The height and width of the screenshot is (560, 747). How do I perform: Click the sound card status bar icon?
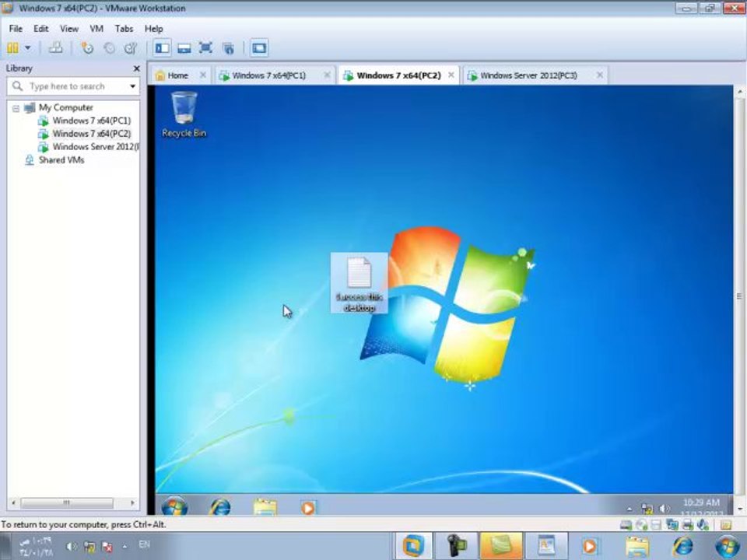point(703,525)
